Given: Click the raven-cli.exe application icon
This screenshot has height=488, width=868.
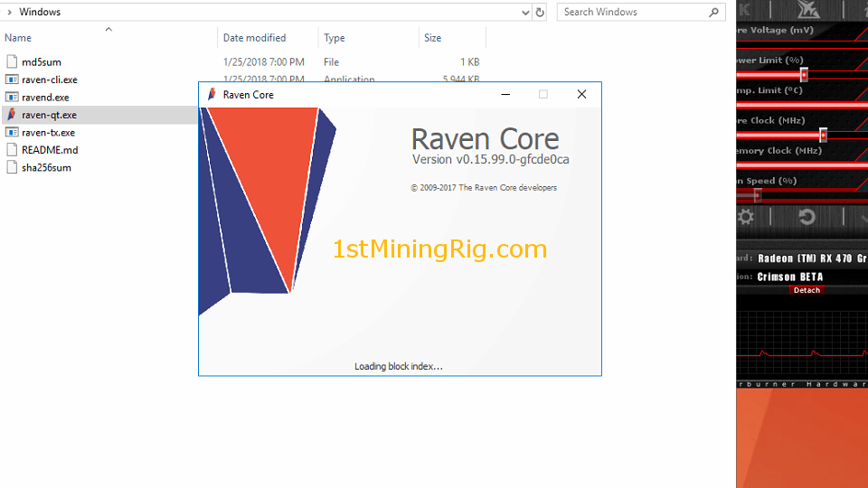Looking at the screenshot, I should click(x=12, y=80).
